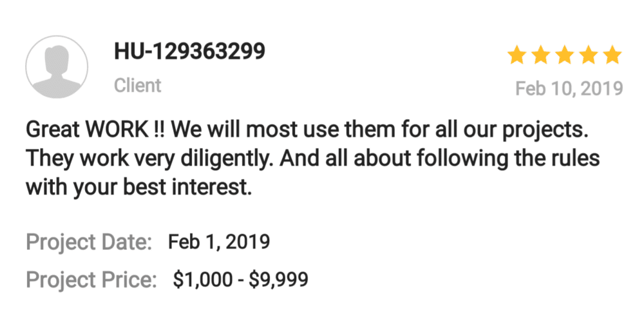This screenshot has height=317, width=644.
Task: Click the review date Feb 10, 2019
Action: click(x=569, y=88)
